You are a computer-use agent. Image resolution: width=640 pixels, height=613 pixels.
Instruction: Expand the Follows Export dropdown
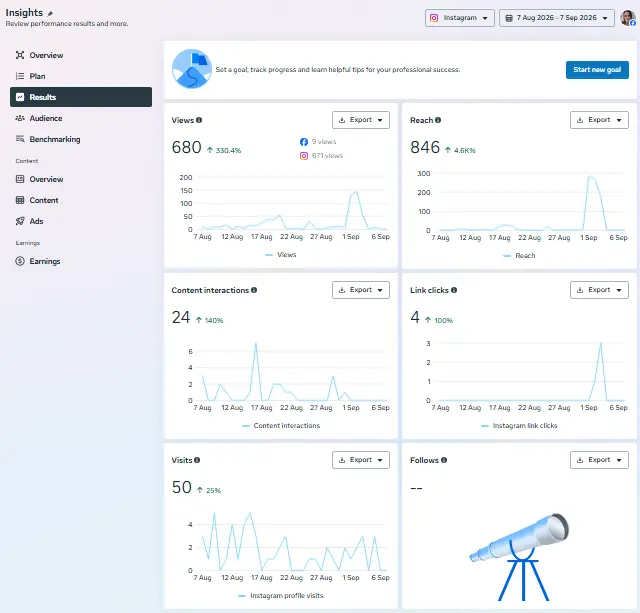(x=599, y=460)
